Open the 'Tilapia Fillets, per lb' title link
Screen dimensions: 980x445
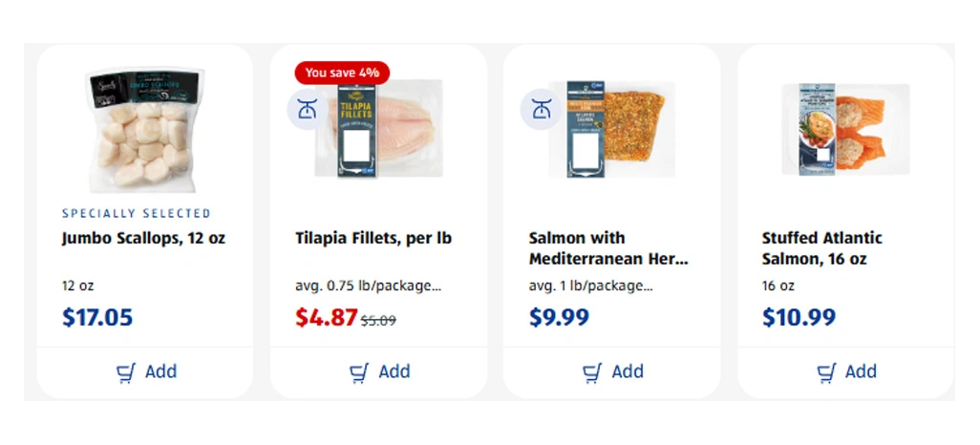(373, 238)
